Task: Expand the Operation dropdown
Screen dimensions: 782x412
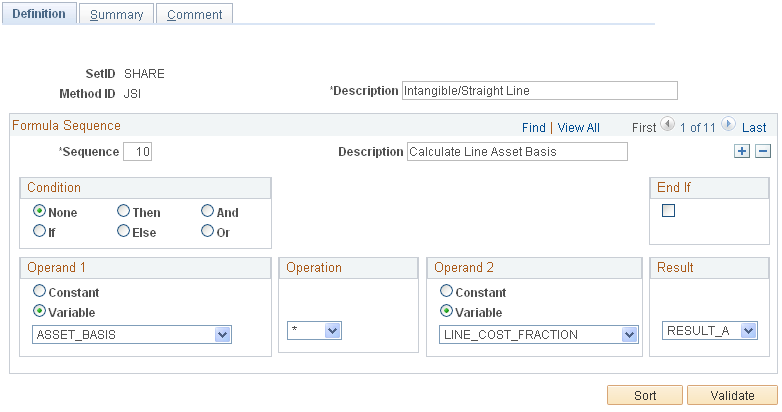Action: [x=333, y=330]
